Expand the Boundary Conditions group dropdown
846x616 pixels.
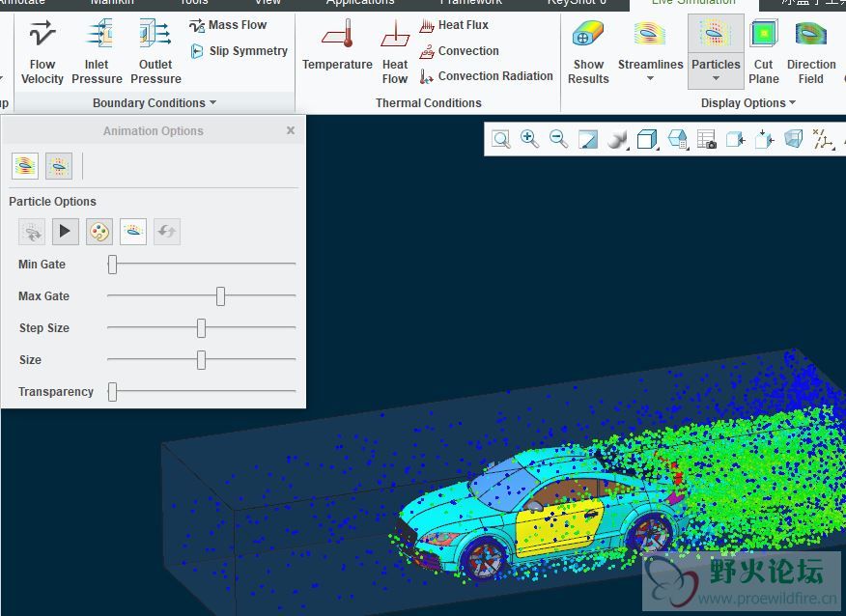click(212, 102)
